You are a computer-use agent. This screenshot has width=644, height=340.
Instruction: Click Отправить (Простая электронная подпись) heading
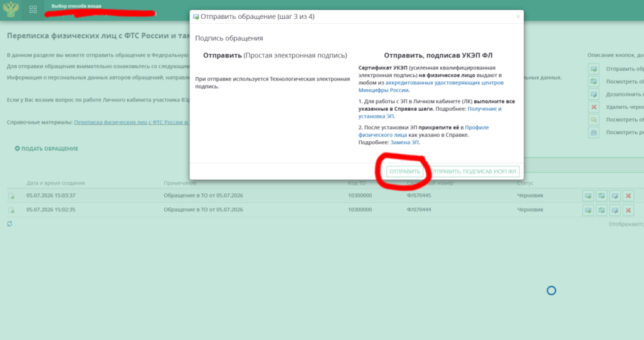tap(275, 55)
